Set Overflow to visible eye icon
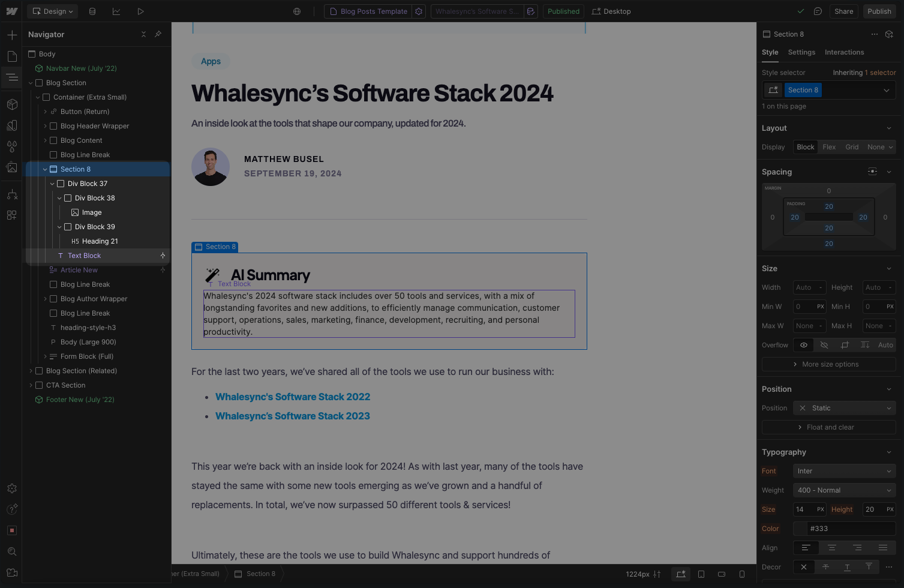Screen dimensions: 904x588 pos(804,345)
